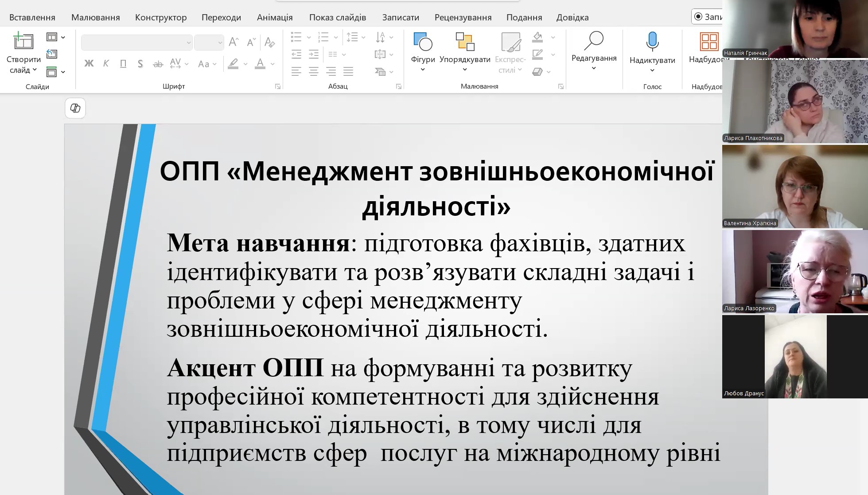The image size is (868, 495).
Task: Click the Dictate (Надиктувати) microphone icon
Action: pos(652,41)
